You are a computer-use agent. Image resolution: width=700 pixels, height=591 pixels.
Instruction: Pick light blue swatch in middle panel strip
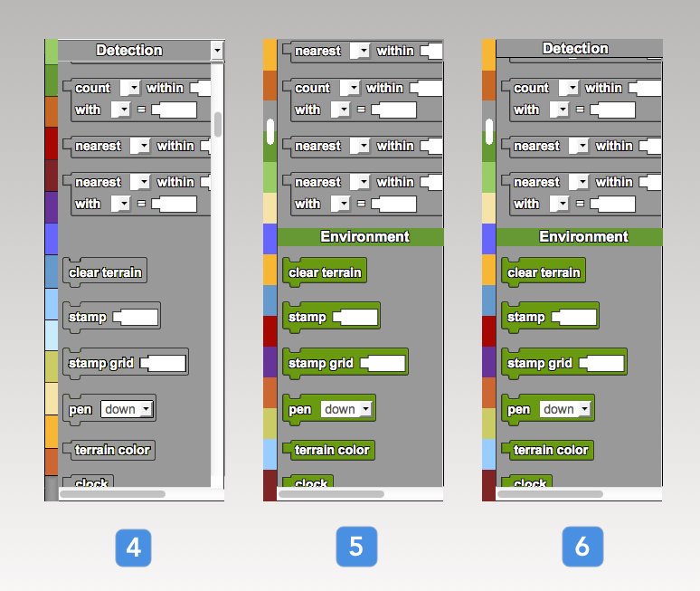tap(270, 454)
